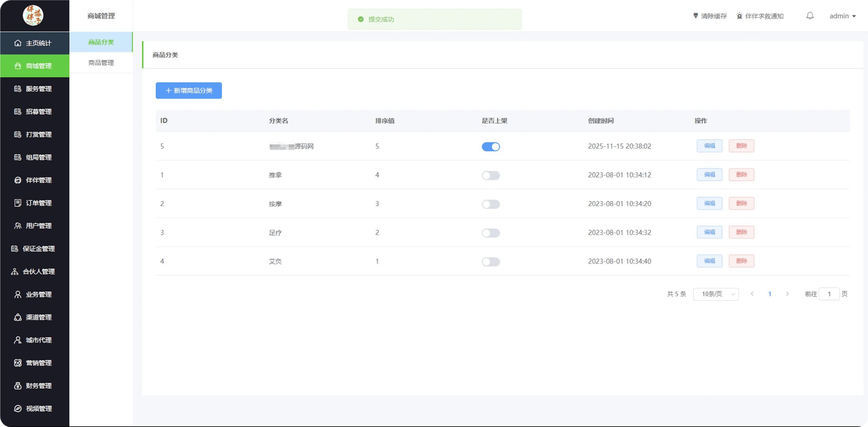Enable 上架 toggle for 艾灸 row

pos(491,262)
